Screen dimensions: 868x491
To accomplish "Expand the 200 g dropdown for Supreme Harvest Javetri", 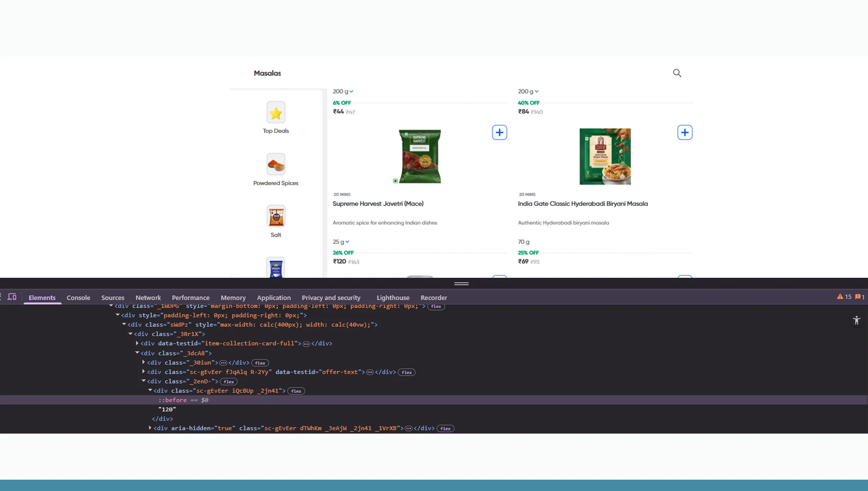I will (x=343, y=91).
